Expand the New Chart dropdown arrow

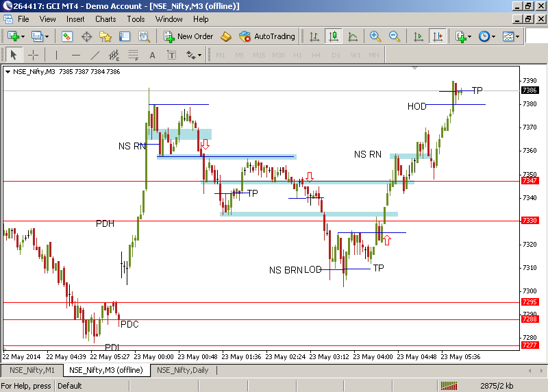pyautogui.click(x=23, y=36)
